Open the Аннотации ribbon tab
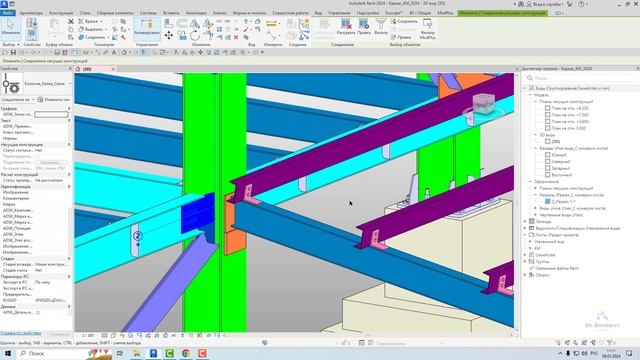Image resolution: width=640 pixels, height=360 pixels. tap(196, 13)
